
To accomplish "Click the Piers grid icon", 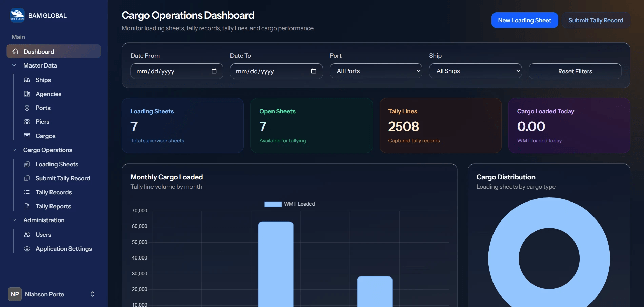I will (x=27, y=121).
